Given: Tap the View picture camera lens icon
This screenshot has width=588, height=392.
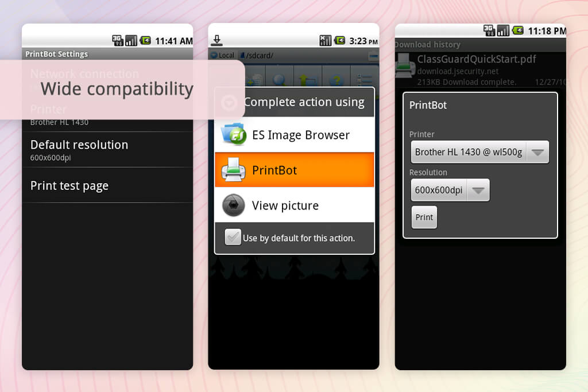Looking at the screenshot, I should pos(233,205).
